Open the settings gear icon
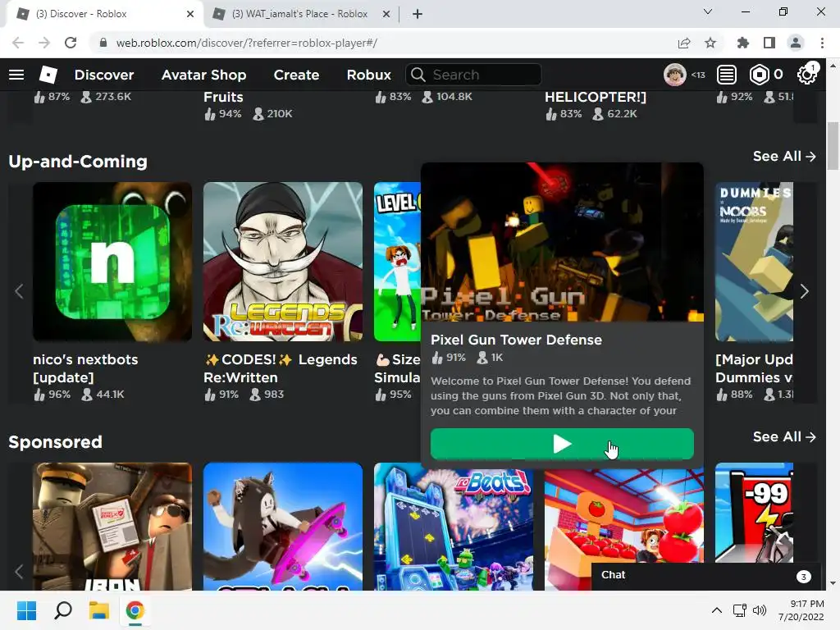840x630 pixels. pos(806,75)
